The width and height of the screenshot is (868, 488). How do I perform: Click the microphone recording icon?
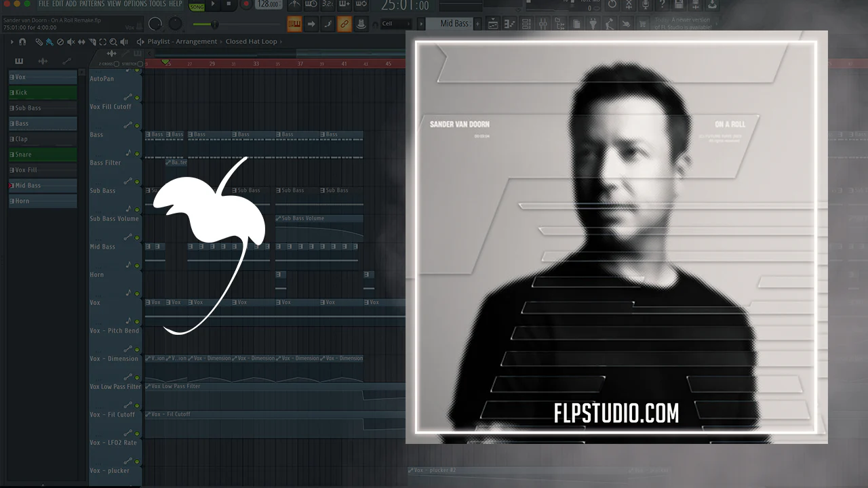pos(646,5)
